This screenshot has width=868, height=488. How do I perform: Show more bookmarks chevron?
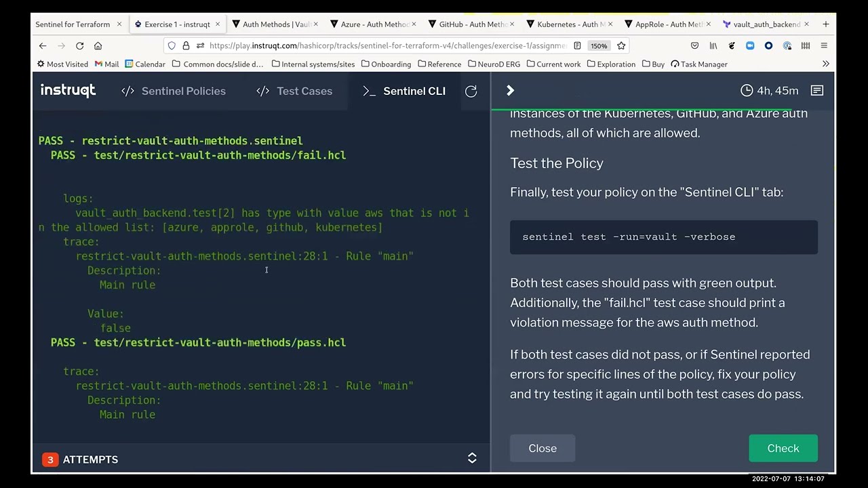[x=825, y=64]
